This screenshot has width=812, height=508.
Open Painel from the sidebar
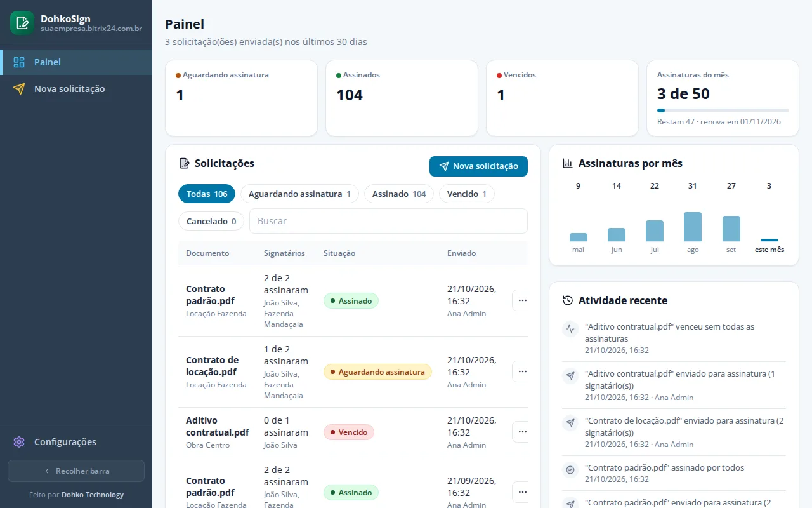76,62
